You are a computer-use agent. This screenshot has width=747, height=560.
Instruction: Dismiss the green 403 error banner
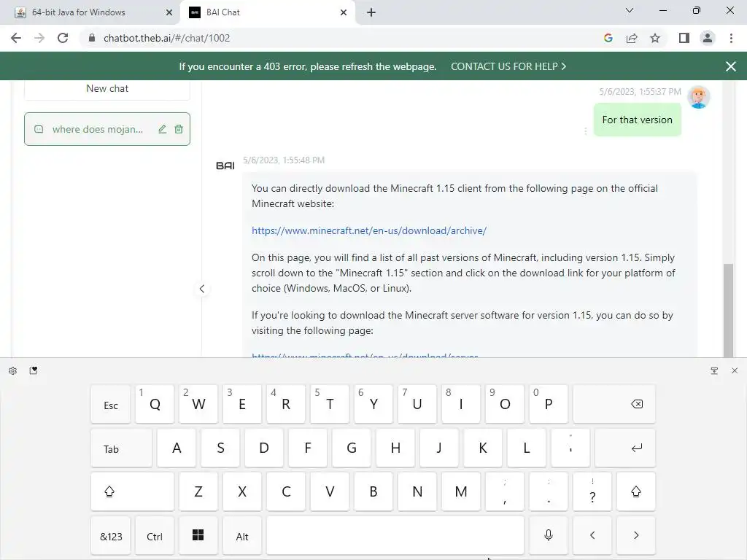pyautogui.click(x=731, y=66)
